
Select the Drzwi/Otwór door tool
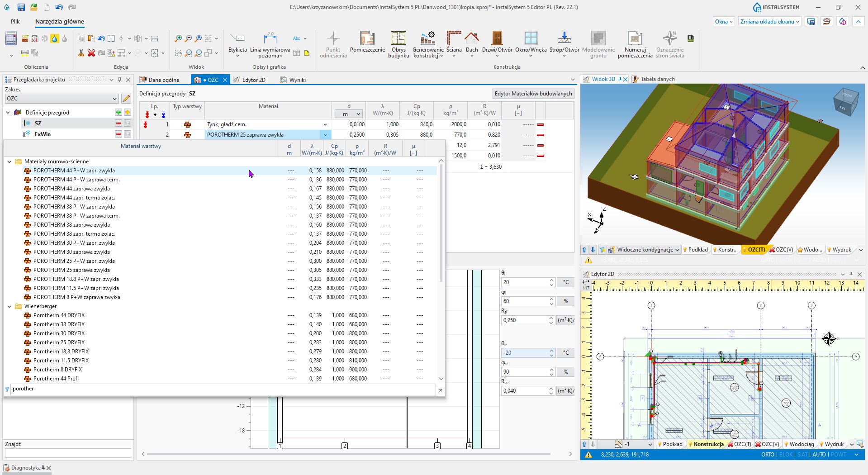(x=497, y=44)
